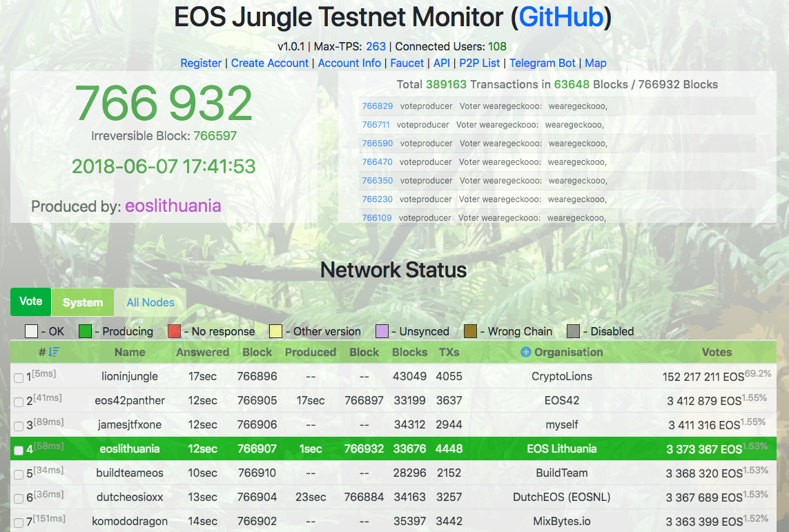Open the Register link

click(201, 63)
